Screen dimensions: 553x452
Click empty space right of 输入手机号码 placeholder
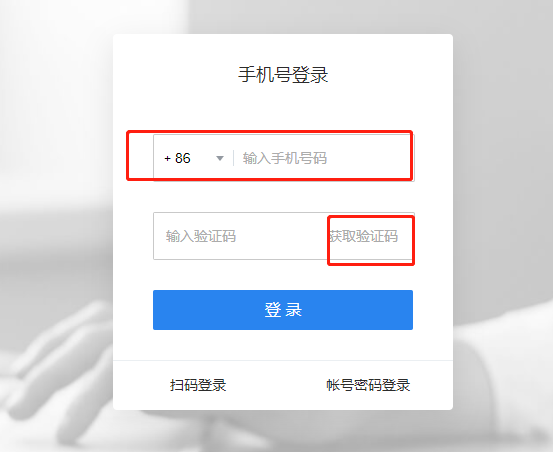(369, 158)
